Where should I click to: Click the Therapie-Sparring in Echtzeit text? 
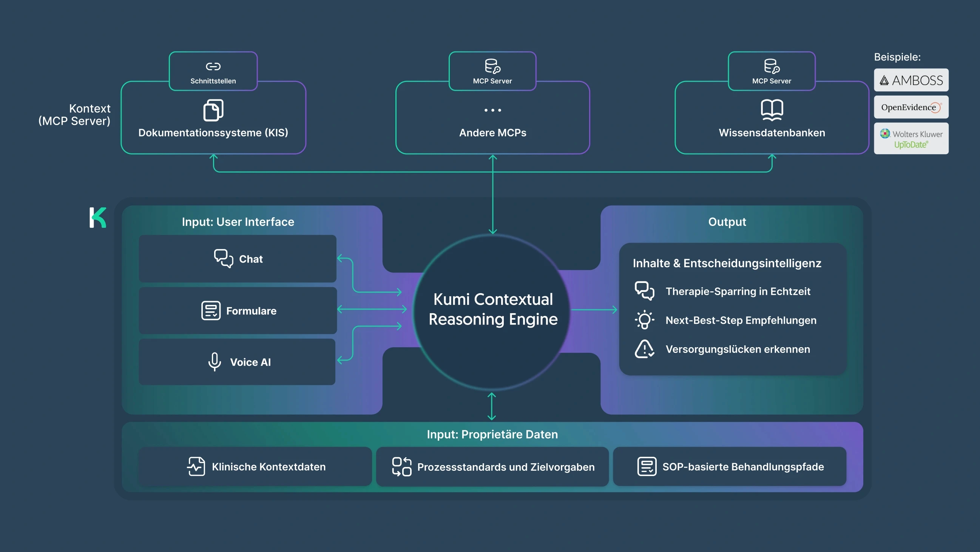tap(737, 291)
